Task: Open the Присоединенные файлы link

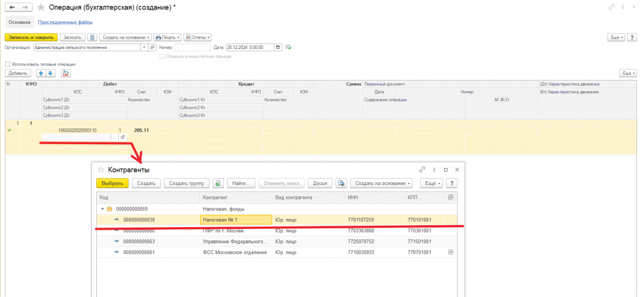Action: (x=65, y=22)
